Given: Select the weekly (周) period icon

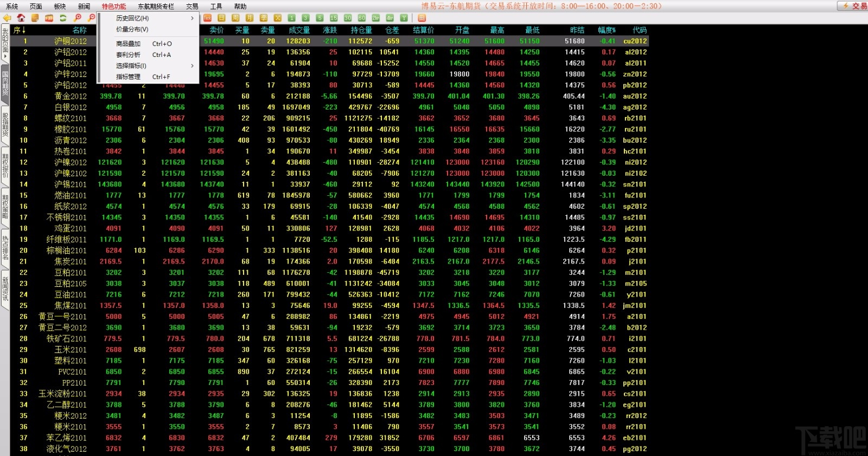Looking at the screenshot, I should coord(235,18).
